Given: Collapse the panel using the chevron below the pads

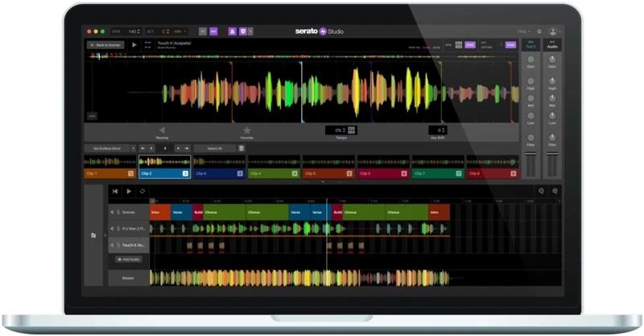Looking at the screenshot, I should pos(323,181).
